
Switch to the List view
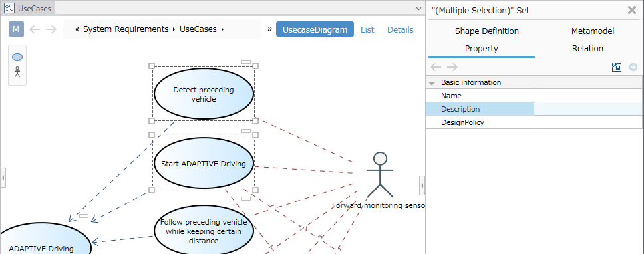(x=367, y=29)
